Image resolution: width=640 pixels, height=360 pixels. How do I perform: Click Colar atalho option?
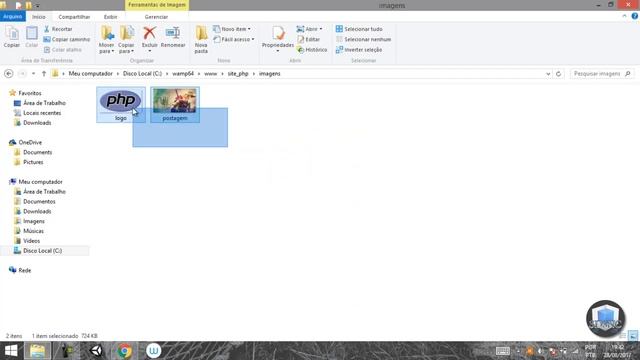coord(62,49)
